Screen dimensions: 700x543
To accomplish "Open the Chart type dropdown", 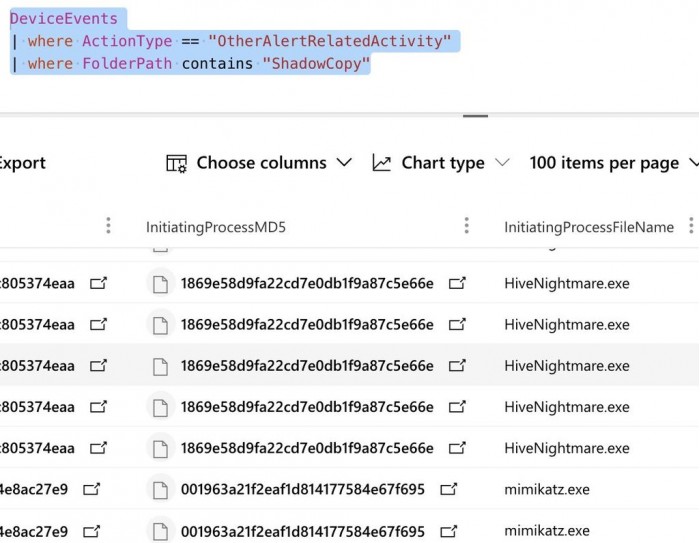I will pyautogui.click(x=502, y=162).
